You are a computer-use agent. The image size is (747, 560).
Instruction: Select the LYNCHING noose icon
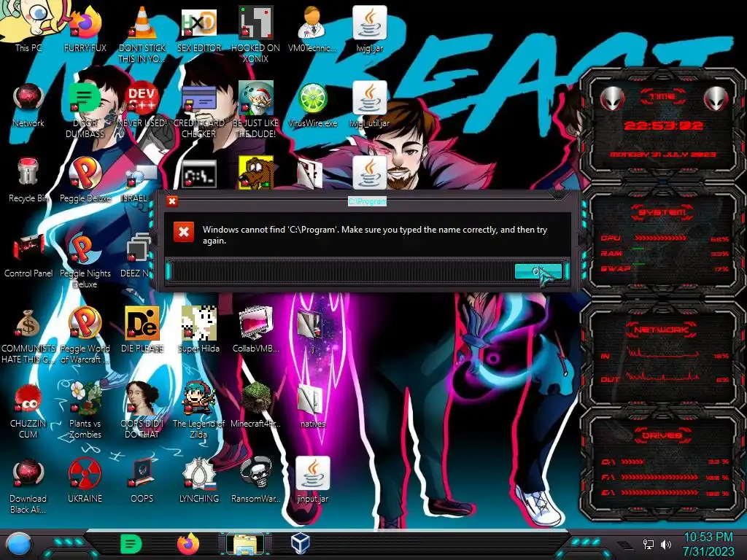(198, 480)
